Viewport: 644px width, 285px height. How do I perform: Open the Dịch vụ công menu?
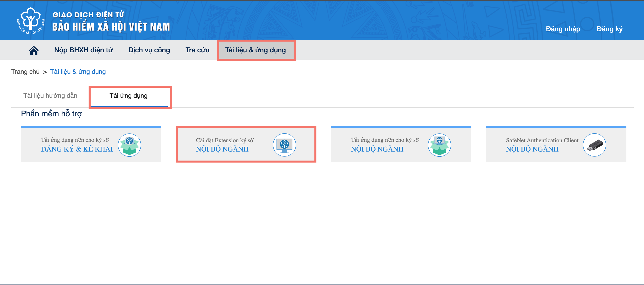point(149,50)
